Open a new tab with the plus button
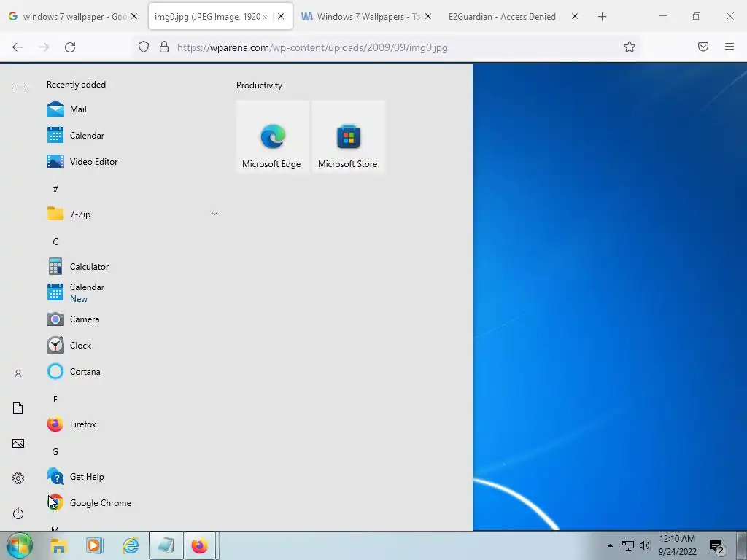Screen dimensions: 747x560 [x=602, y=17]
